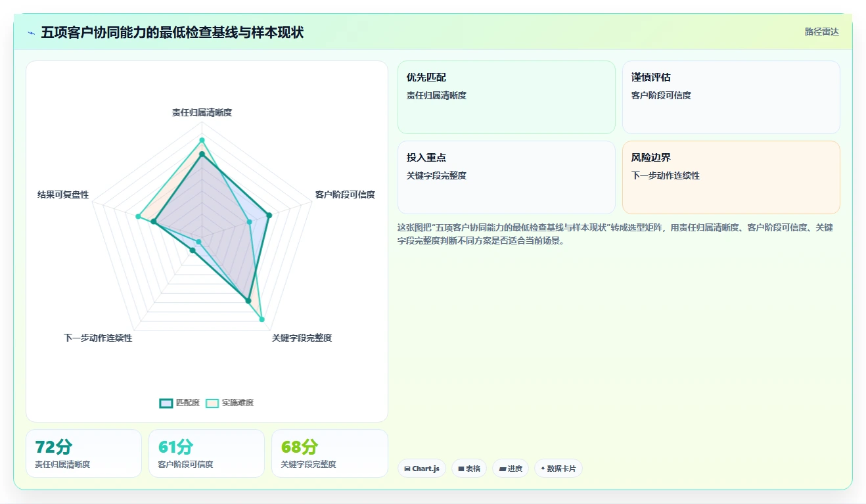Click the lightning icon beside the title
This screenshot has height=504, width=866.
[x=31, y=33]
